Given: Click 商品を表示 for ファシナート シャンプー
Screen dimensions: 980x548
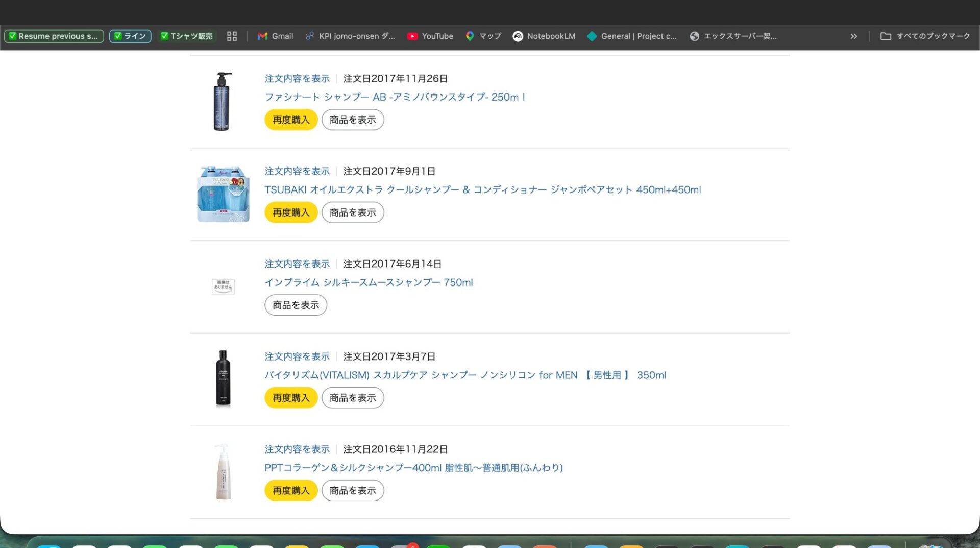Looking at the screenshot, I should [353, 120].
